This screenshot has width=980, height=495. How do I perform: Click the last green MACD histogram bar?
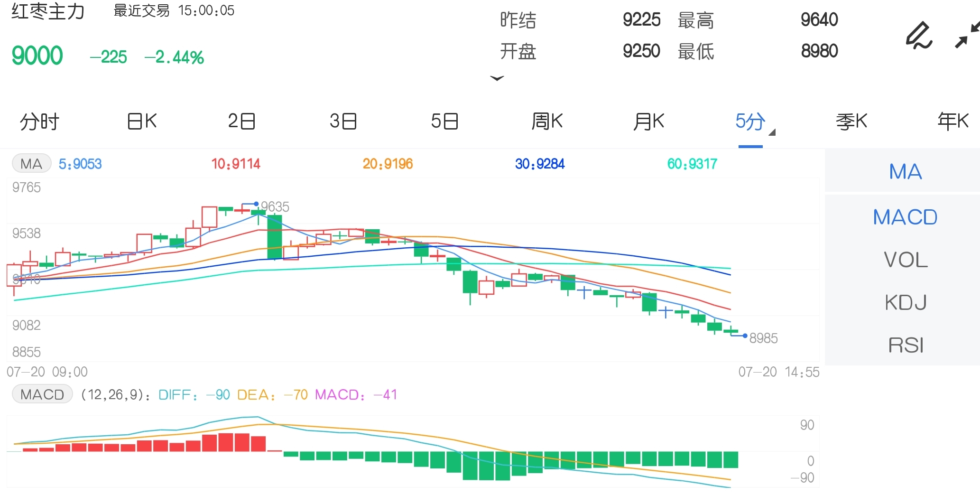click(730, 459)
